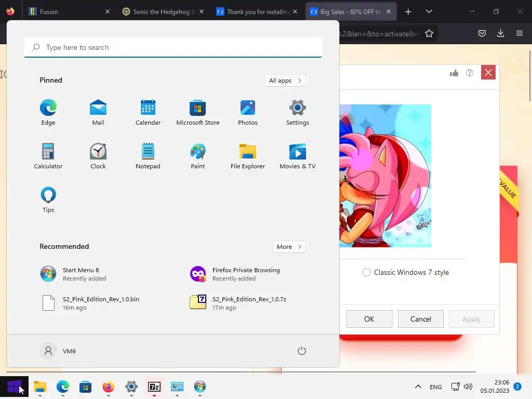Bookmark this page with the star
This screenshot has width=532, height=399.
click(x=429, y=33)
